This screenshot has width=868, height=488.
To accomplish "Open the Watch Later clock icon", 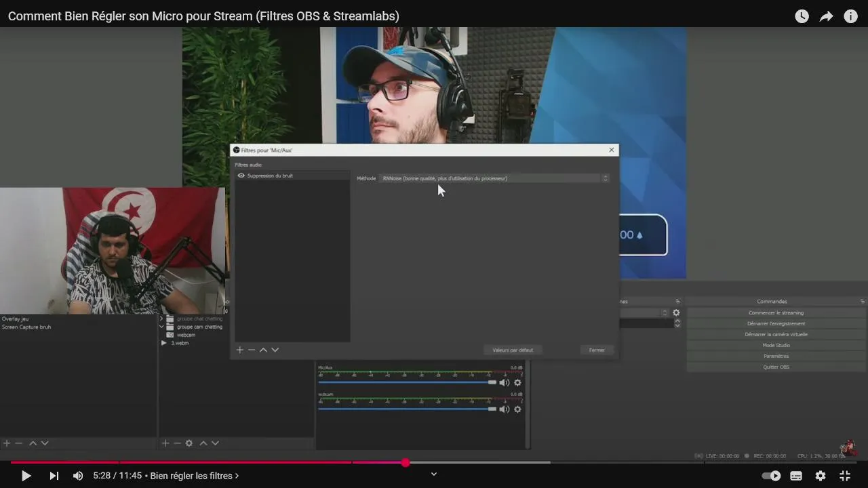I will (802, 16).
